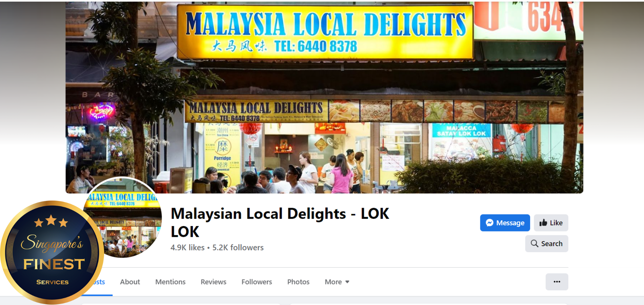Select the Followers tab

click(257, 282)
